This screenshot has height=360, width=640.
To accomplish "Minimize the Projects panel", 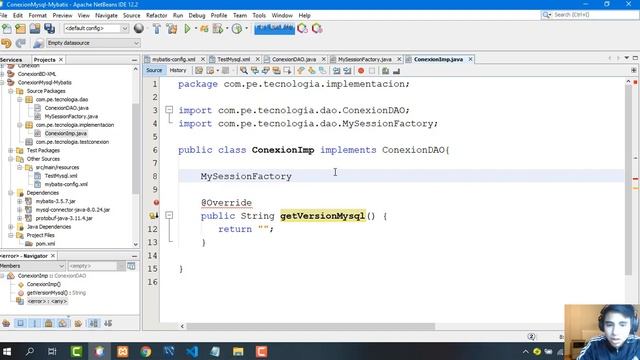I will 134,60.
